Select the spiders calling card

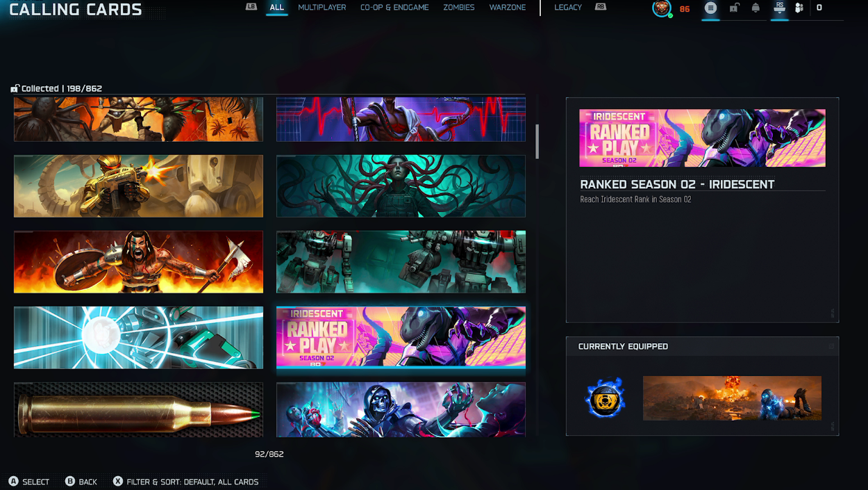point(138,119)
